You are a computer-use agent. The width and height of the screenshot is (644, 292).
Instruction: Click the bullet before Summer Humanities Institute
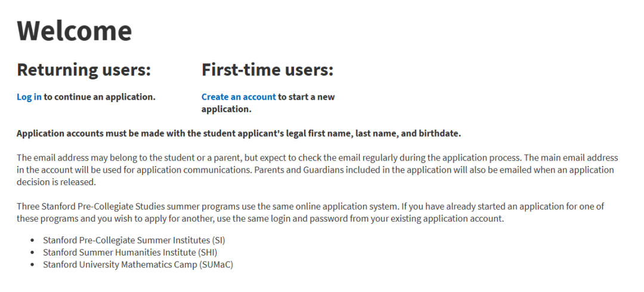point(32,253)
